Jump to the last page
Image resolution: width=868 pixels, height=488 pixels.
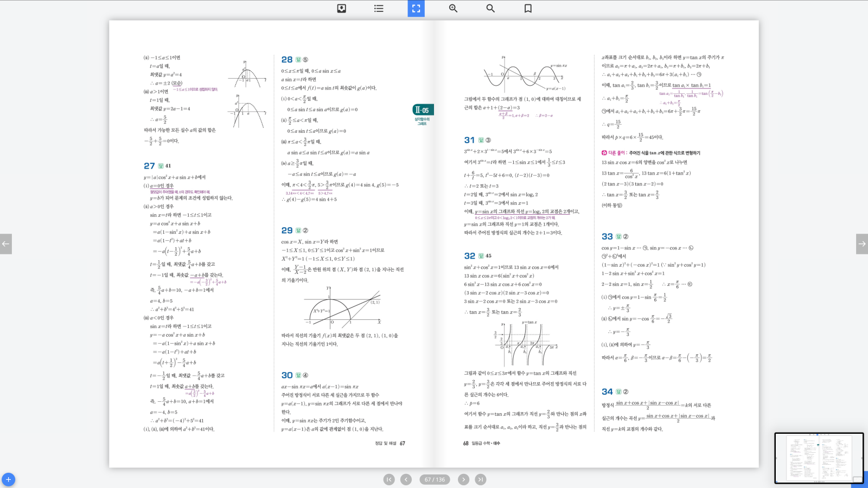[481, 479]
